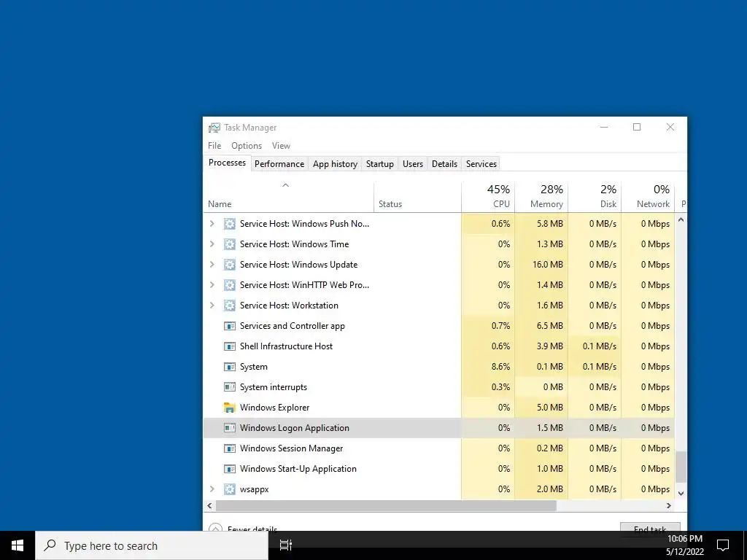Click the gear icon for Service Host: Windows Update
Image resolution: width=747 pixels, height=560 pixels.
230,265
